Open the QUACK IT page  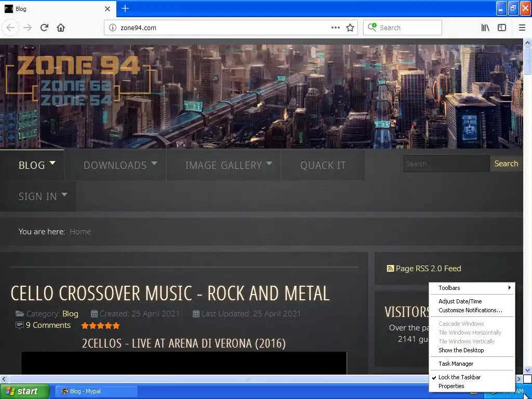pos(323,165)
